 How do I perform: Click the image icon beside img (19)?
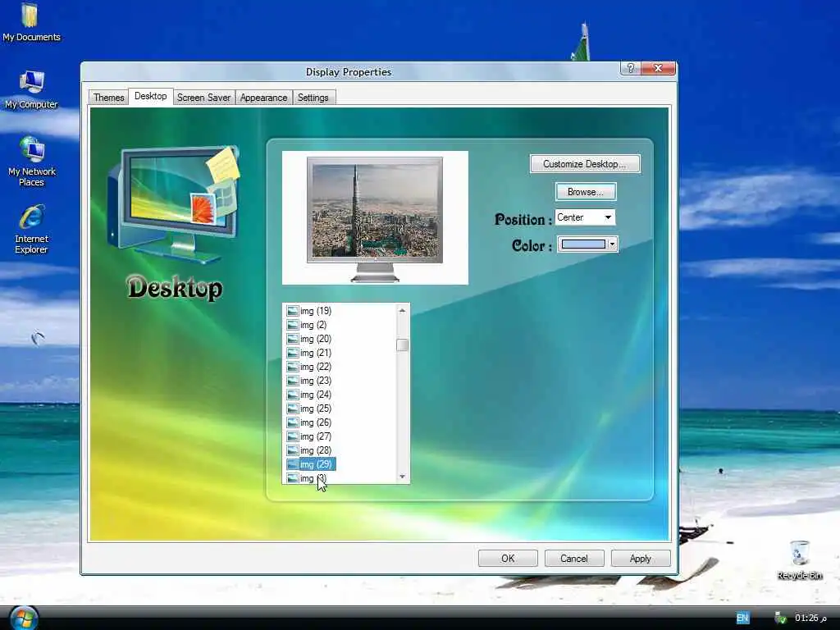[x=293, y=311]
